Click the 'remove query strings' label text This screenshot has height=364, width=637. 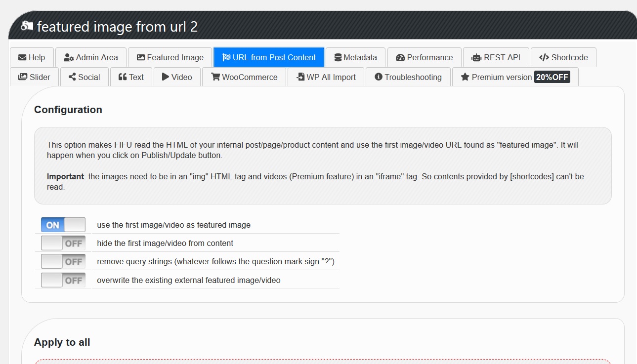(216, 262)
